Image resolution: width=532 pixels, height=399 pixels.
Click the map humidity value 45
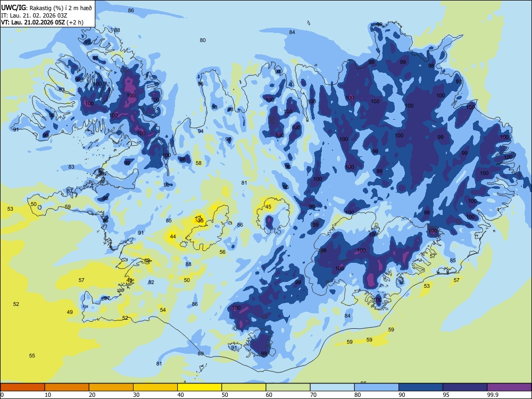[268, 207]
